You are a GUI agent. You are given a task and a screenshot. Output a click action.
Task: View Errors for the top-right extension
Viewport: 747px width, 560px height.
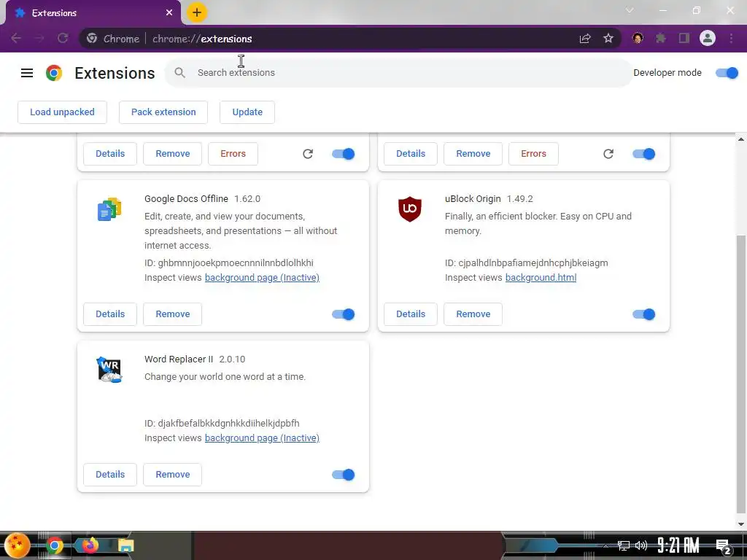tap(533, 154)
